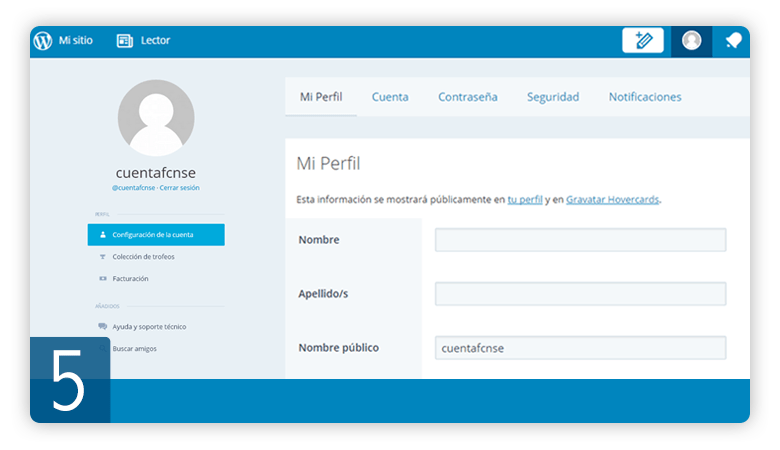Open the Lector menu item

[x=155, y=40]
